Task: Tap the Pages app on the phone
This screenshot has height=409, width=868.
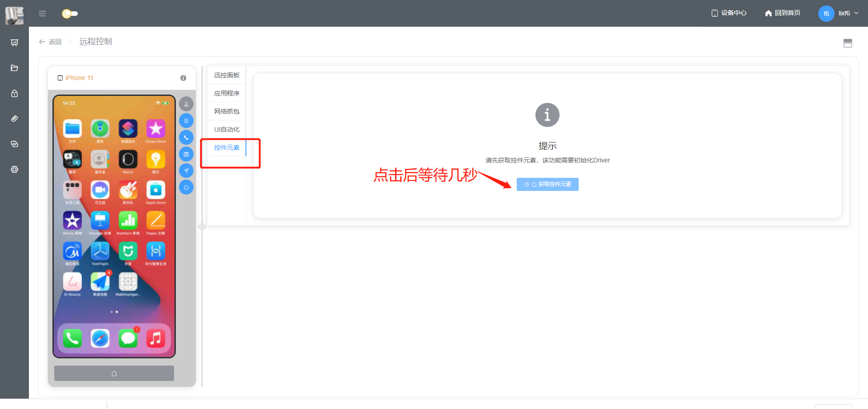Action: [x=156, y=221]
